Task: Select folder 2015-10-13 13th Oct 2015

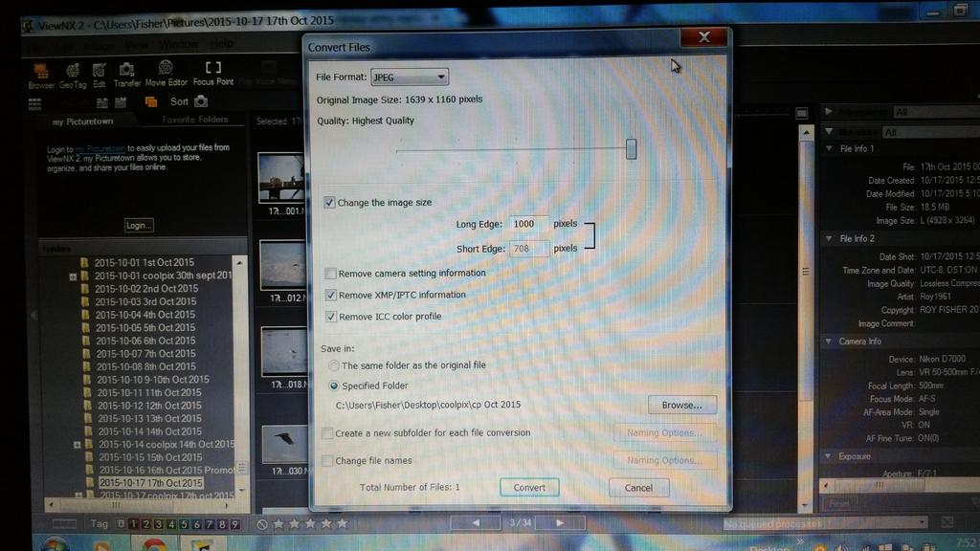Action: pos(149,419)
